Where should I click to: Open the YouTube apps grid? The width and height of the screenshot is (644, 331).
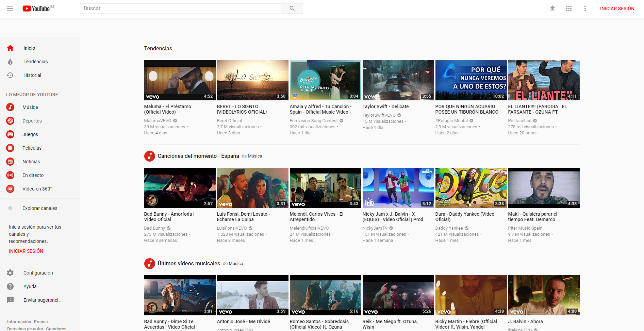coord(569,9)
